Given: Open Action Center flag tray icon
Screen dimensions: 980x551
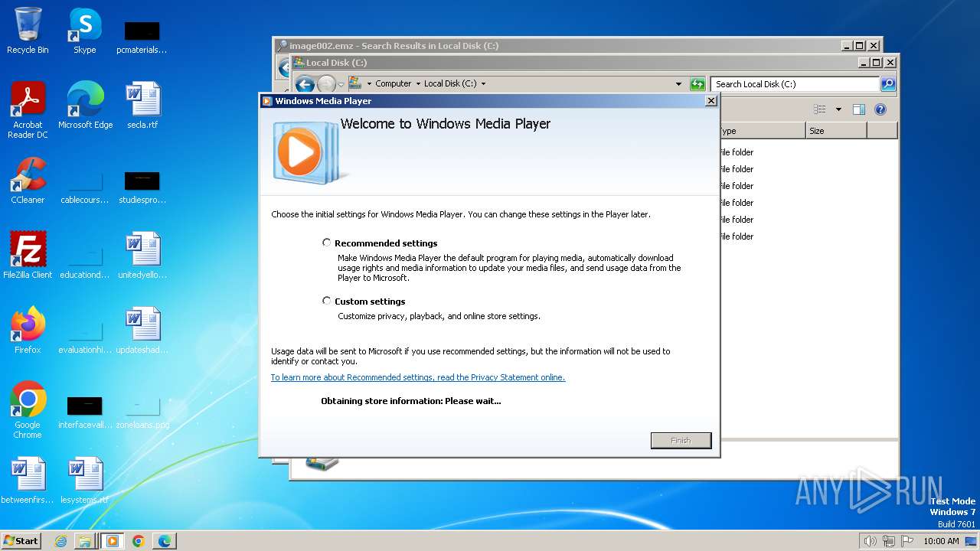Looking at the screenshot, I should (x=907, y=541).
